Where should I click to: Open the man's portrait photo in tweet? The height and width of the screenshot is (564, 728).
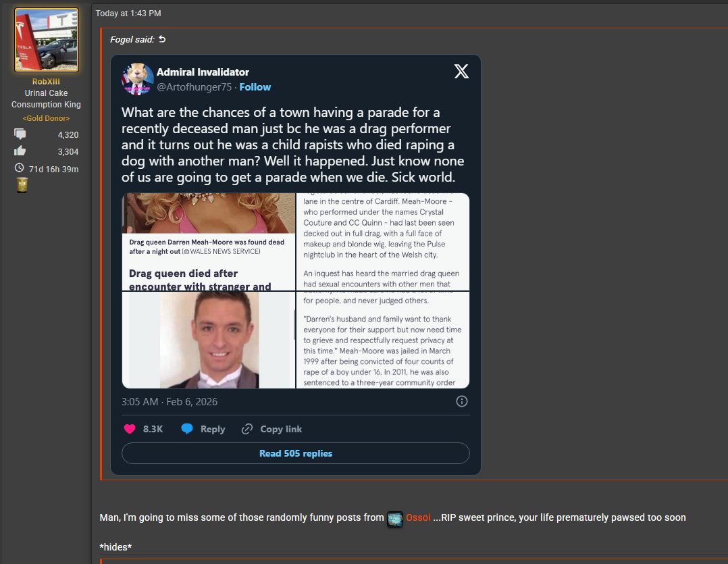pos(209,340)
